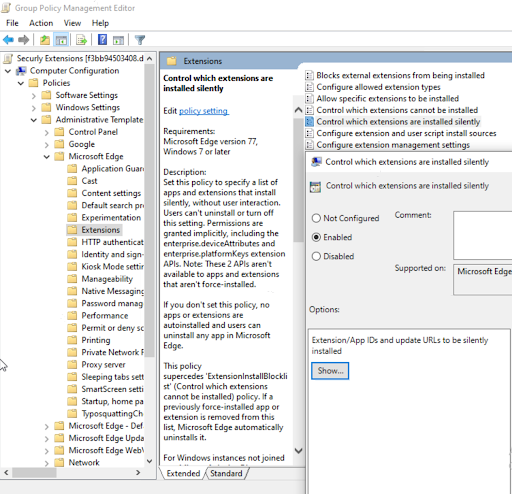512x494 pixels.
Task: Click the Proxy server folder icon
Action: coord(72,364)
